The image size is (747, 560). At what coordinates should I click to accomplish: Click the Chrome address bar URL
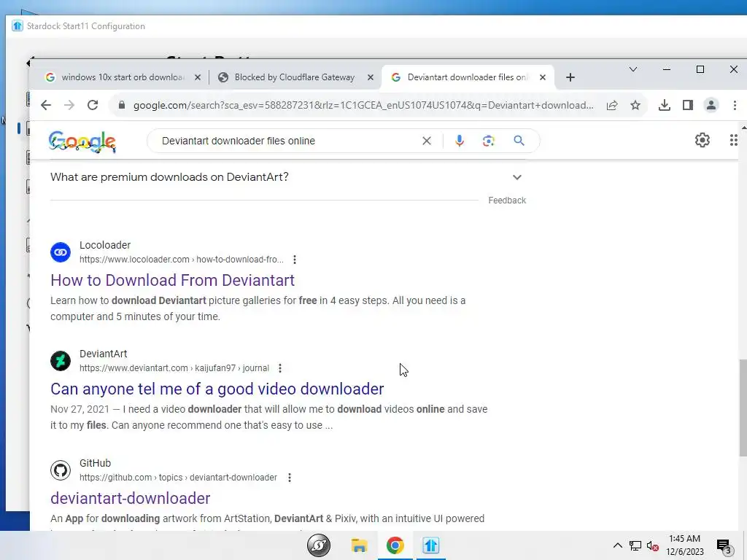363,105
